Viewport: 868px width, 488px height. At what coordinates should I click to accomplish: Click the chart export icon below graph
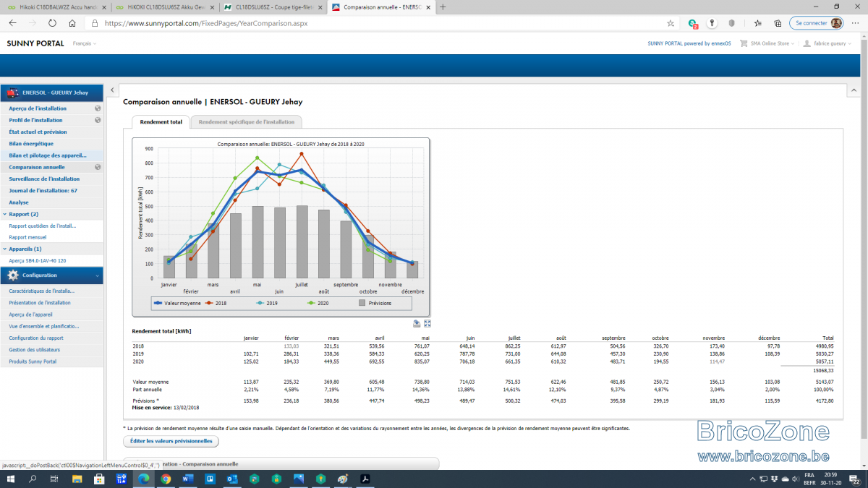click(x=417, y=324)
